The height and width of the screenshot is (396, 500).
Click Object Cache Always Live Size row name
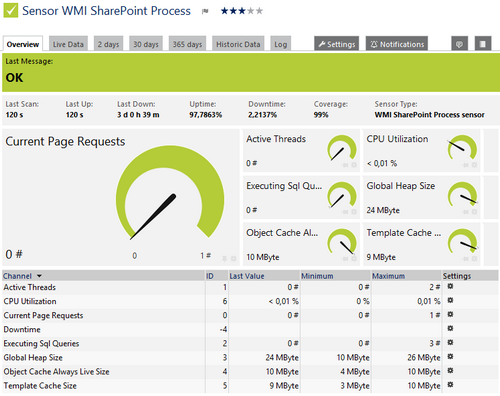click(x=56, y=371)
